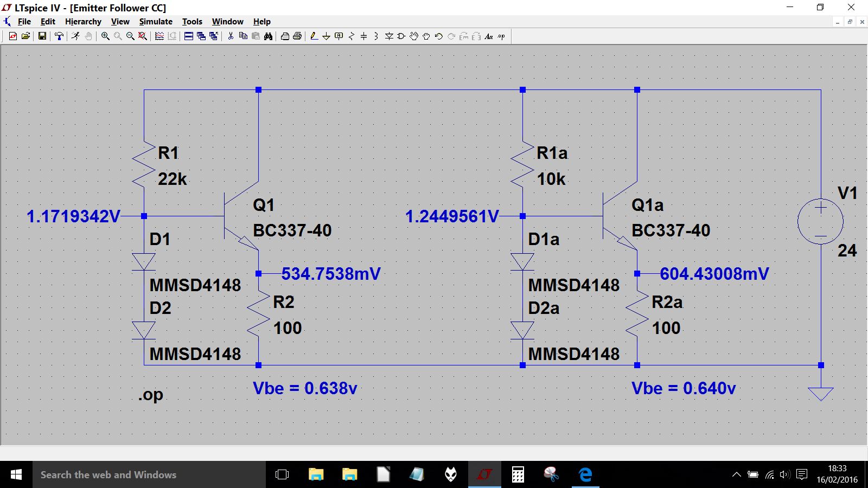Tile windows using the stacked panes icon

pos(189,36)
